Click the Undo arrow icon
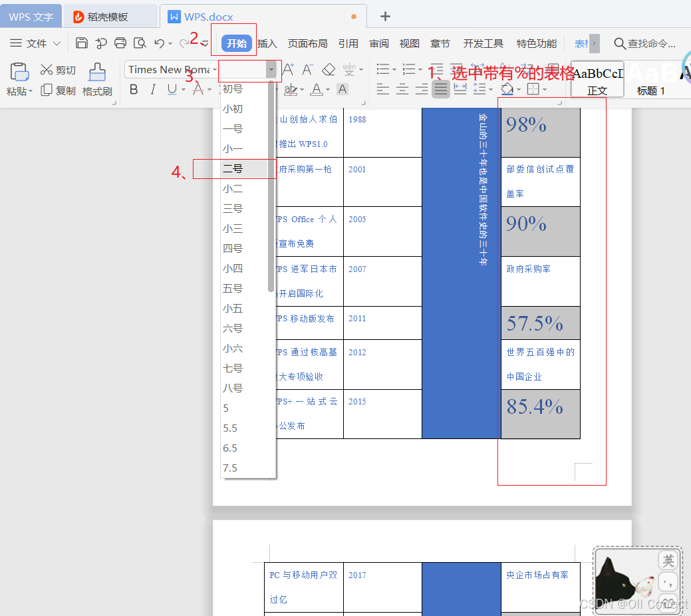 [159, 43]
